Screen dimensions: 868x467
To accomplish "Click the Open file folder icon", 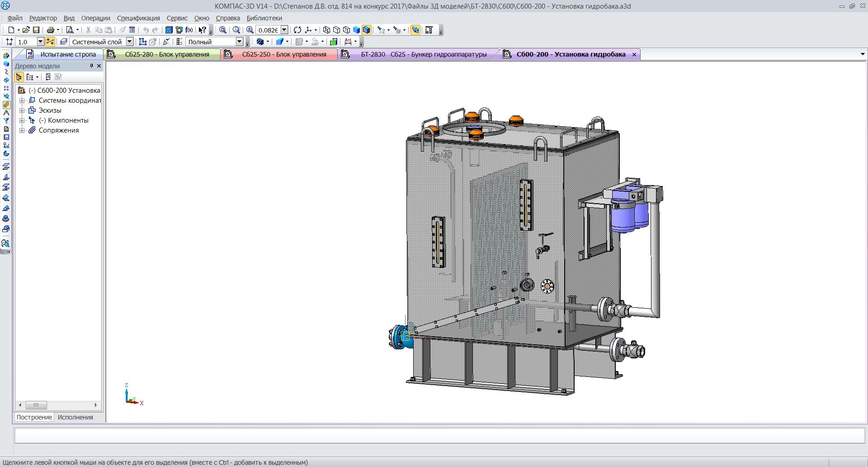I will pyautogui.click(x=26, y=30).
